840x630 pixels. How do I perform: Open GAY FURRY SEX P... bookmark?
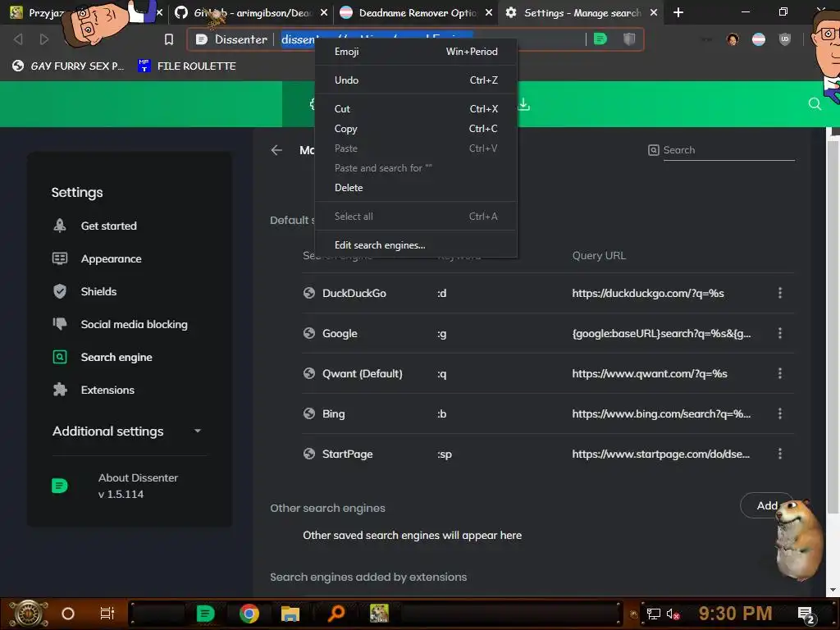(68, 66)
